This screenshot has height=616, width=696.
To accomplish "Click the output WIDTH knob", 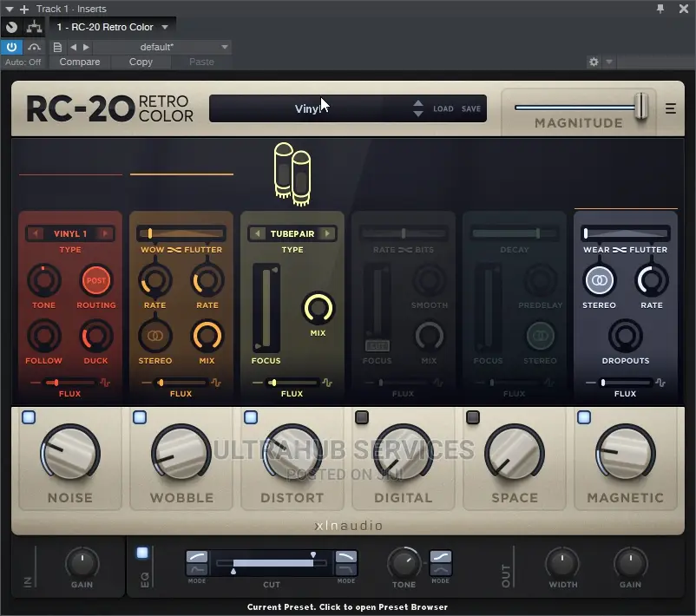I will [562, 563].
